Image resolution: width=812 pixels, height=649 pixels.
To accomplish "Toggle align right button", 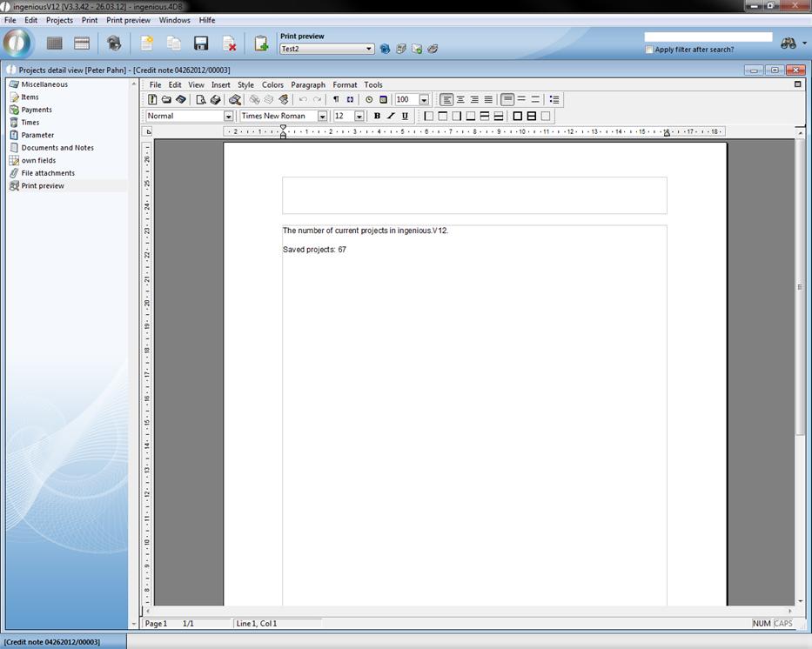I will (x=474, y=100).
